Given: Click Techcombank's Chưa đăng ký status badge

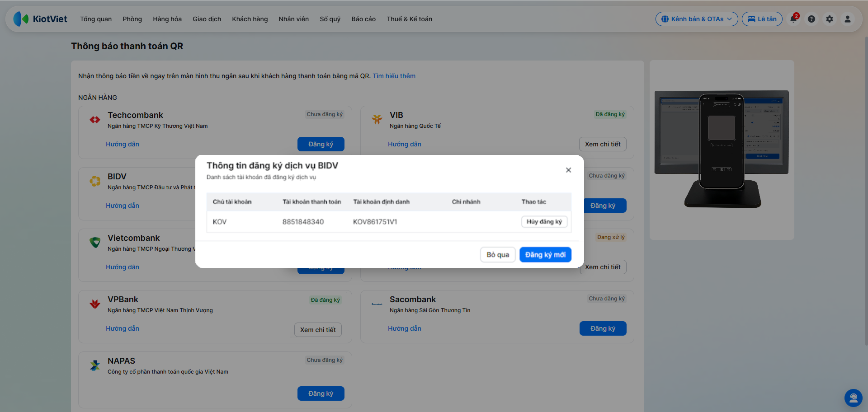Looking at the screenshot, I should coord(325,114).
